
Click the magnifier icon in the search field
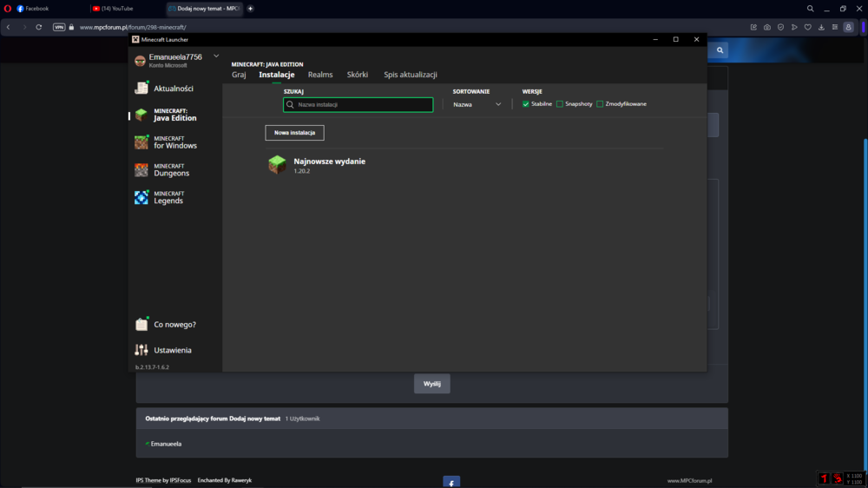coord(290,105)
